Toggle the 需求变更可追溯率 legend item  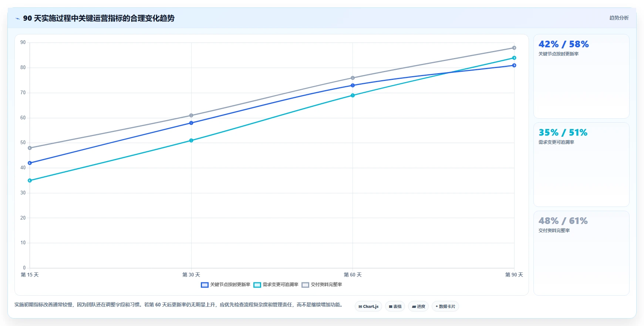pyautogui.click(x=276, y=285)
